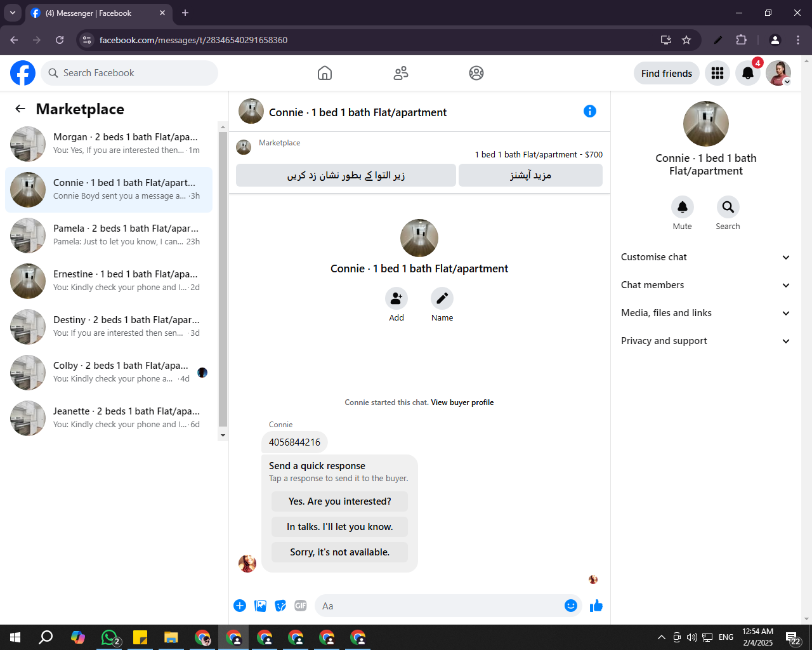812x650 pixels.
Task: Click Find friends button
Action: click(667, 73)
